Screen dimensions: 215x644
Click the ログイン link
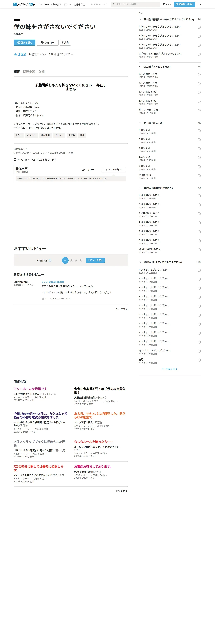click(x=167, y=4)
